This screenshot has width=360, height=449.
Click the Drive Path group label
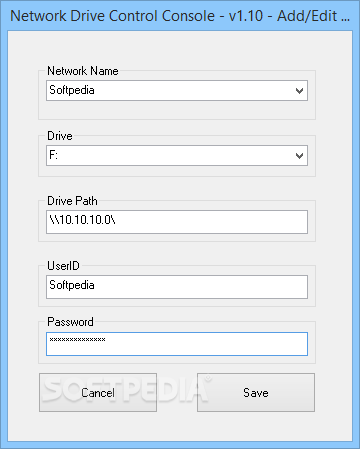click(72, 201)
